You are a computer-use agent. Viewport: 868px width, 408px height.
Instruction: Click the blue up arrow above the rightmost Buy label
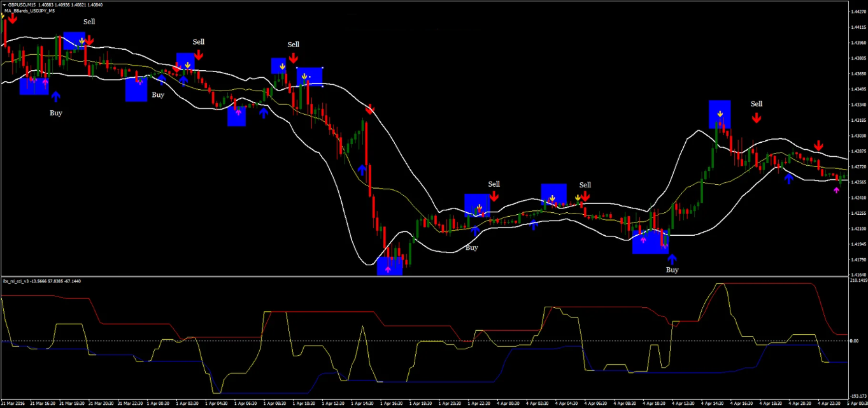(672, 258)
